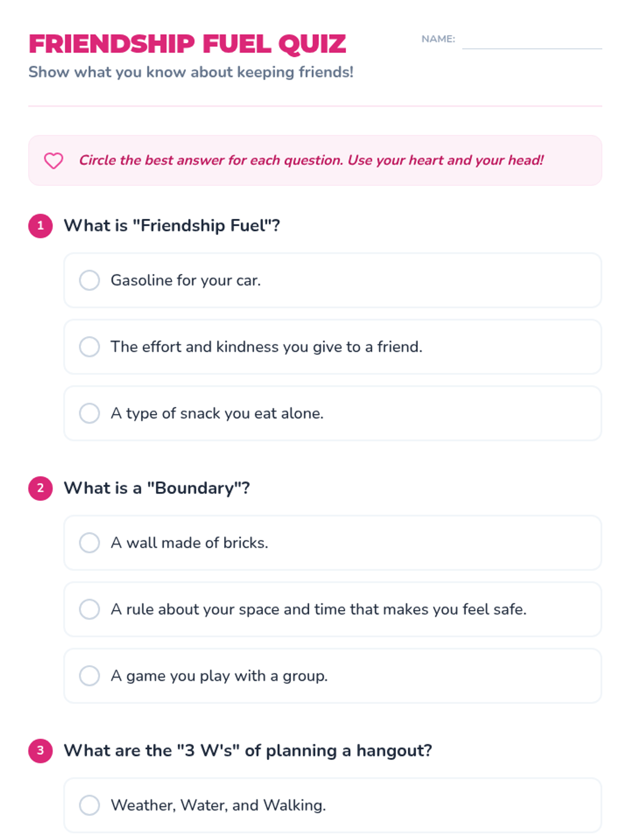Click the Name input line

(531, 41)
